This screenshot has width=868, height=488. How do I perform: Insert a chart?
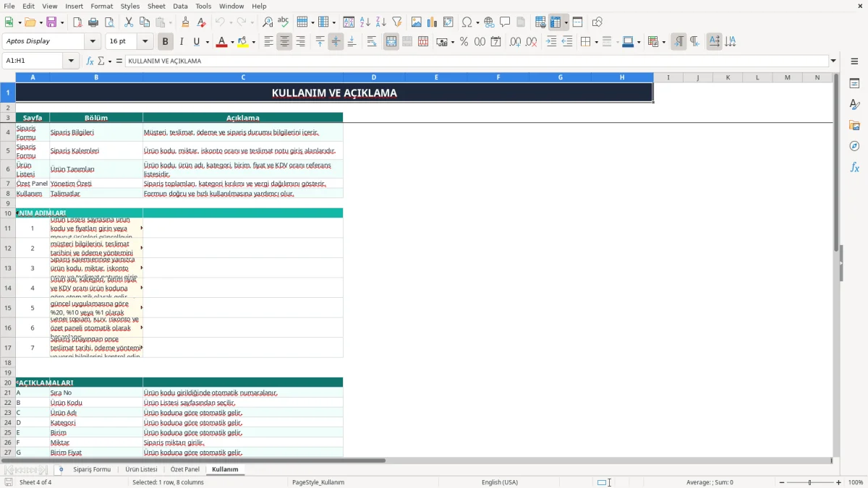(x=432, y=22)
